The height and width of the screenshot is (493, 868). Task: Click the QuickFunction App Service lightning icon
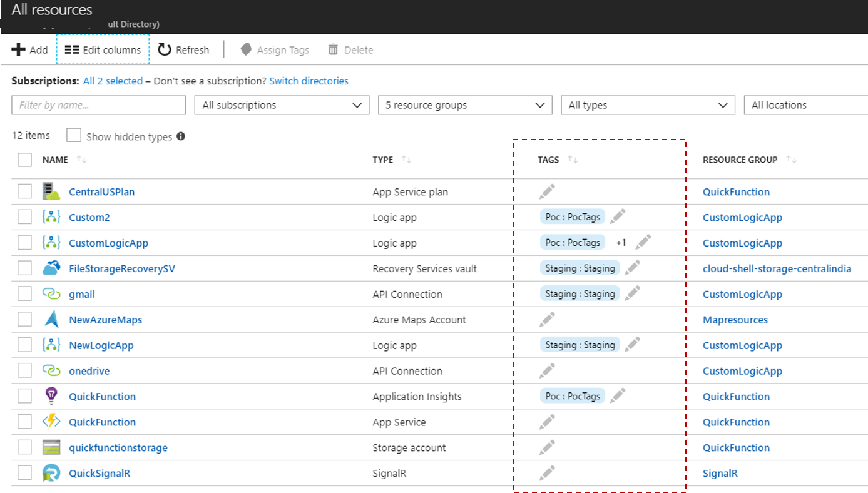pos(51,422)
